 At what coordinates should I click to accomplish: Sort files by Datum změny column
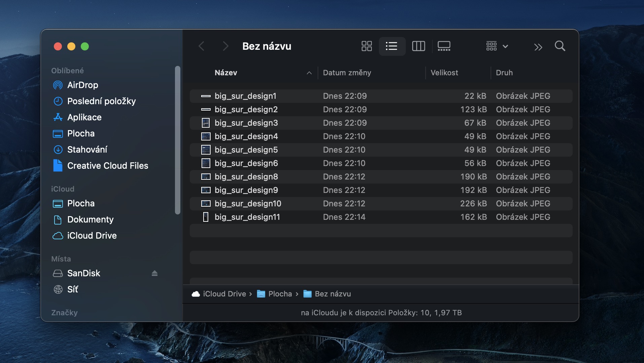pyautogui.click(x=347, y=73)
